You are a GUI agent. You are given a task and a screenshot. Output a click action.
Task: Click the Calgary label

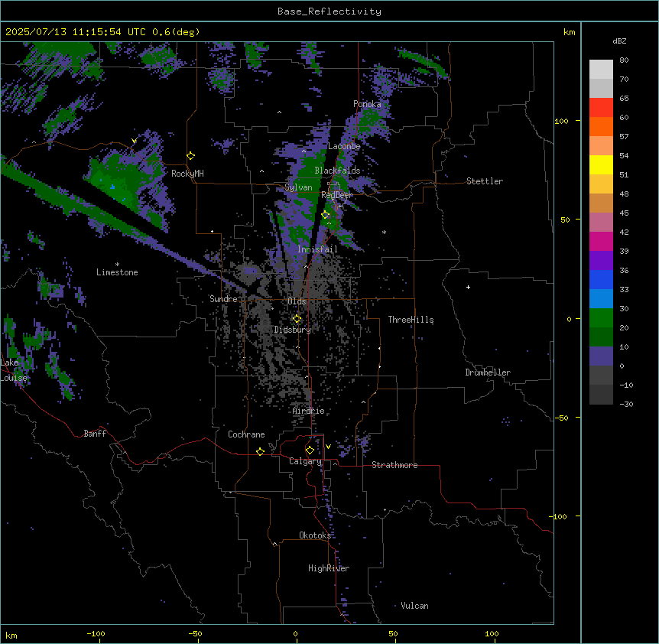click(x=306, y=461)
